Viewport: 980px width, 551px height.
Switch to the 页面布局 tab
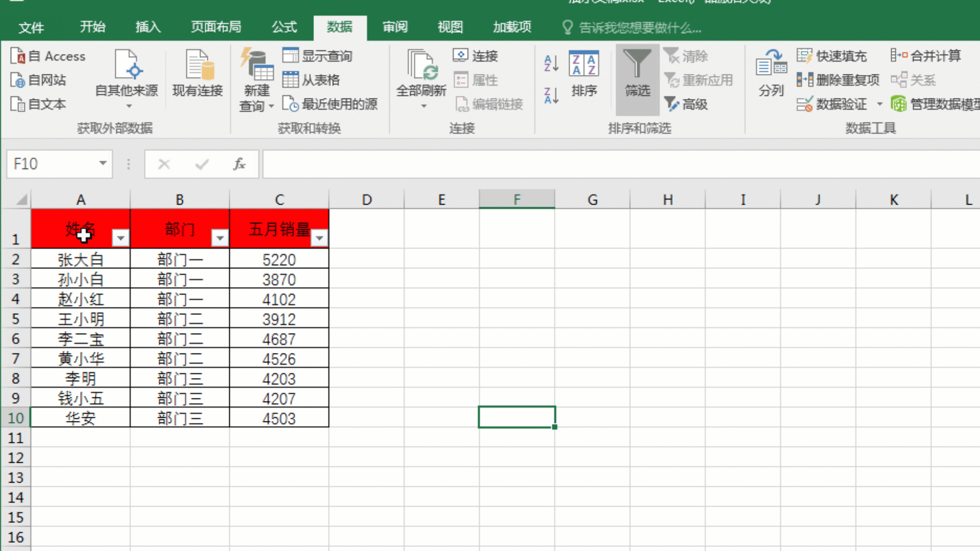[x=216, y=27]
